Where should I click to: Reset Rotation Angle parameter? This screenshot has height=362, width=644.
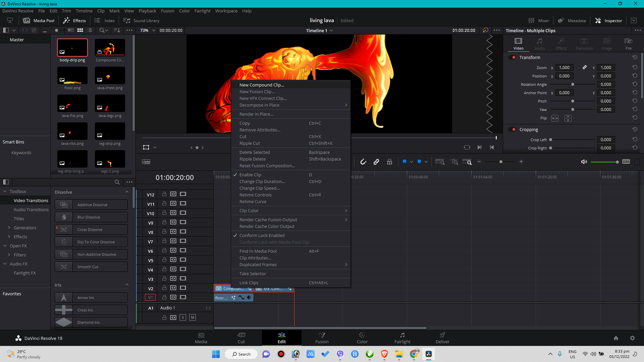pyautogui.click(x=635, y=84)
